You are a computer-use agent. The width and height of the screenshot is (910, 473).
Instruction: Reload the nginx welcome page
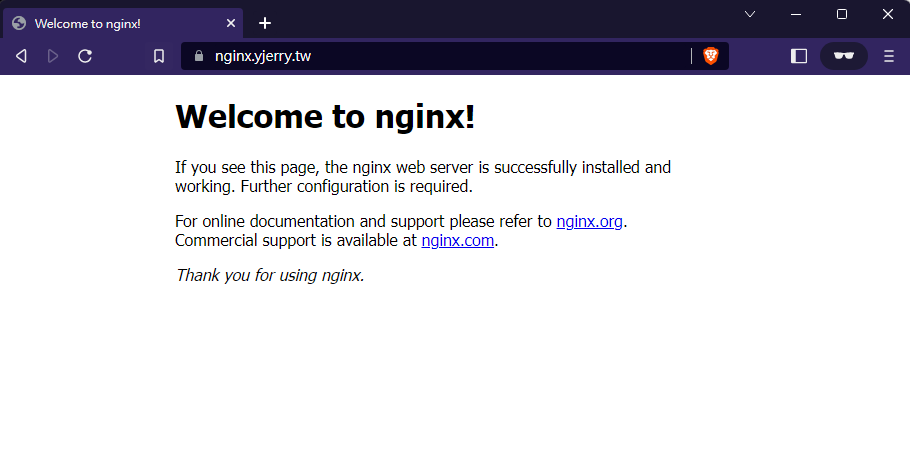(x=85, y=56)
